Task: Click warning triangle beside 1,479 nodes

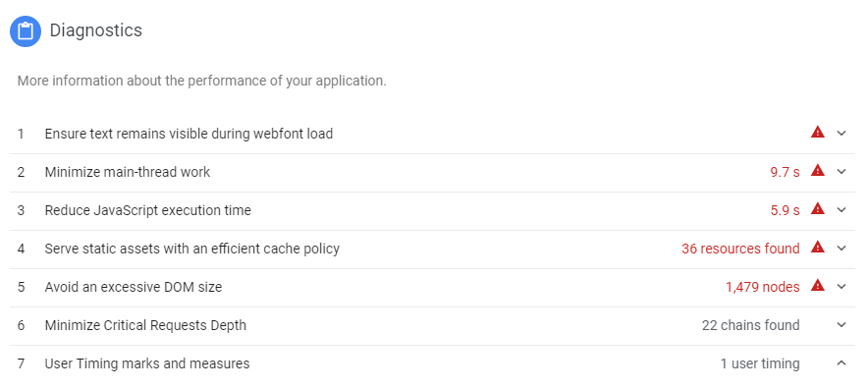Action: click(818, 285)
